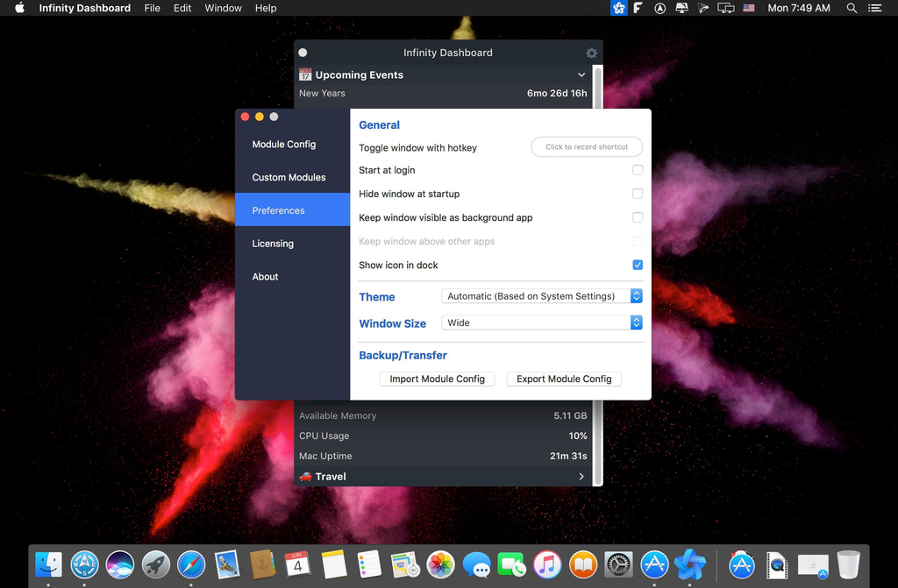The width and height of the screenshot is (898, 588).
Task: Click Infinity Dashboard icon in the menu bar
Action: [x=618, y=8]
